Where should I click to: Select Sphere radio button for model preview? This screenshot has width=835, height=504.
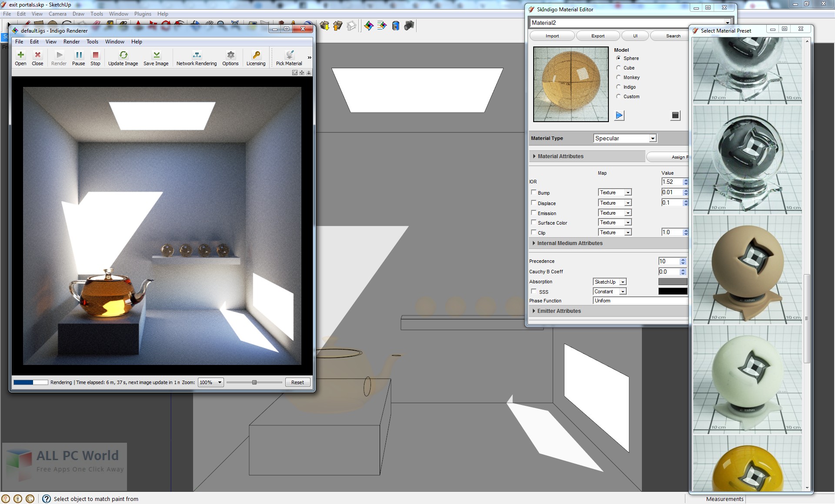coord(618,58)
